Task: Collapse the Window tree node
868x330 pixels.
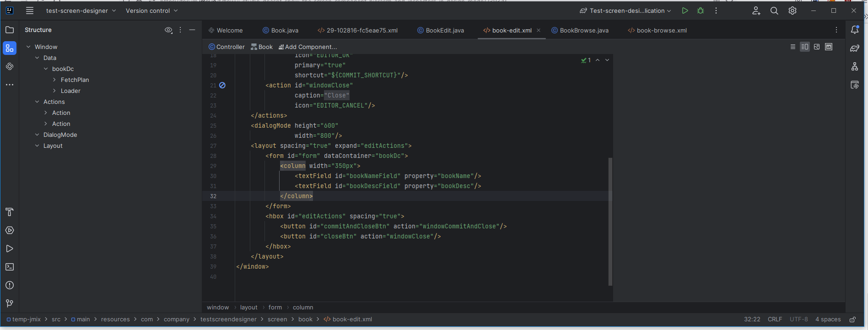Action: click(28, 47)
